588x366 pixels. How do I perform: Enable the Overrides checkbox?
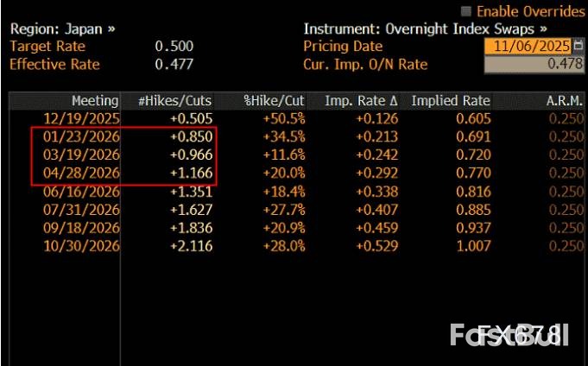467,11
